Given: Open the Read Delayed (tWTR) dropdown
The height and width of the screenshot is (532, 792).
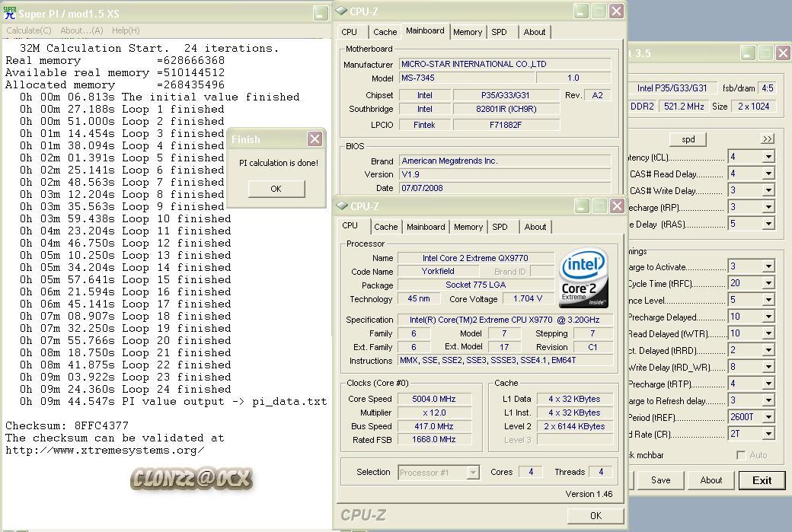Looking at the screenshot, I should 768,333.
